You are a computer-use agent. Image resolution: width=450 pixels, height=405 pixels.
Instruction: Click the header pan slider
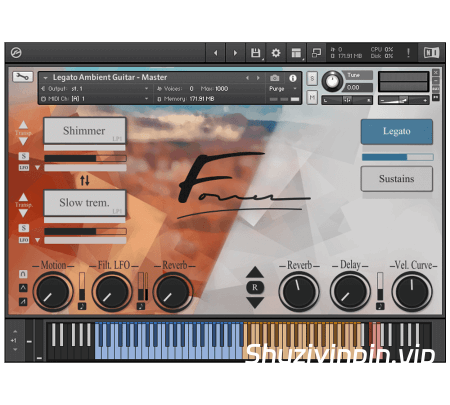347,100
